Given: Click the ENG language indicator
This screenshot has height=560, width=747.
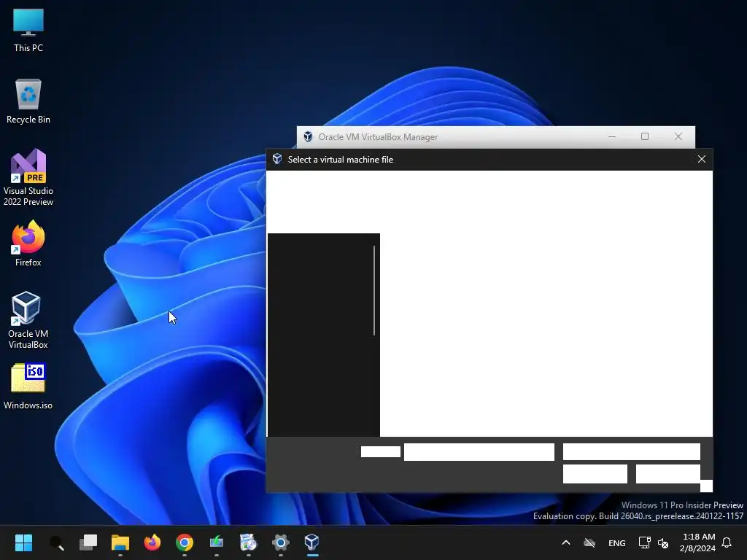Looking at the screenshot, I should point(617,542).
